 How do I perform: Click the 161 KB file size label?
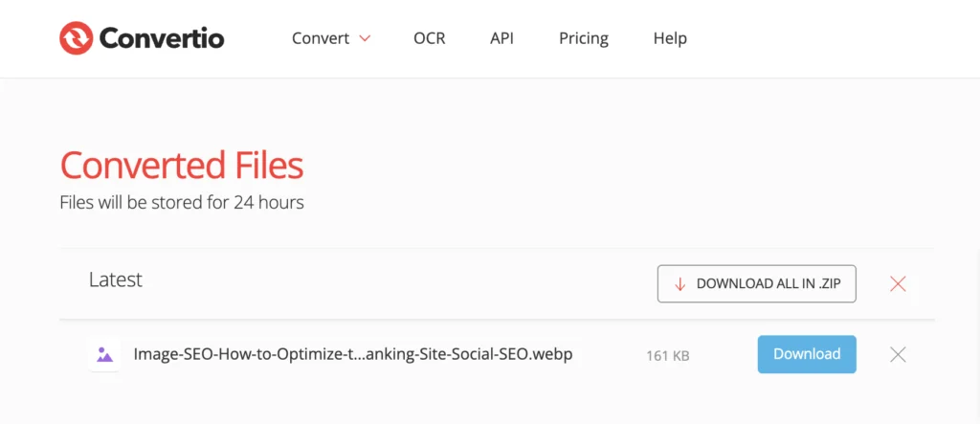(x=668, y=355)
